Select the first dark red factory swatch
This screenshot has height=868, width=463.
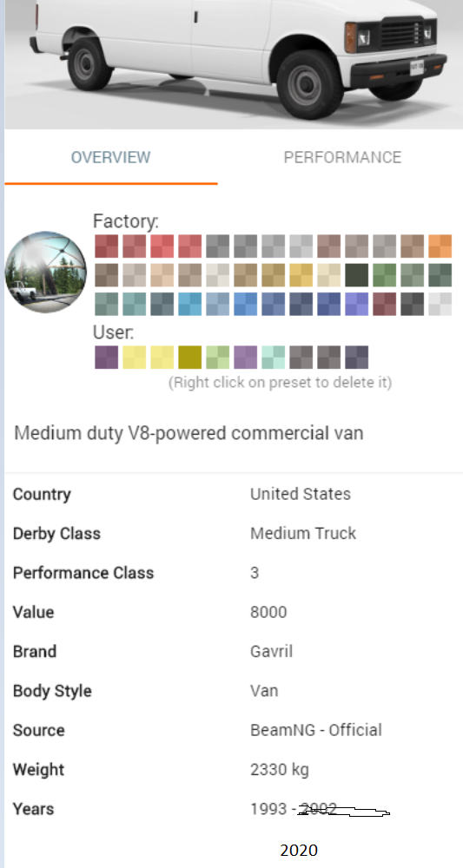pyautogui.click(x=106, y=247)
